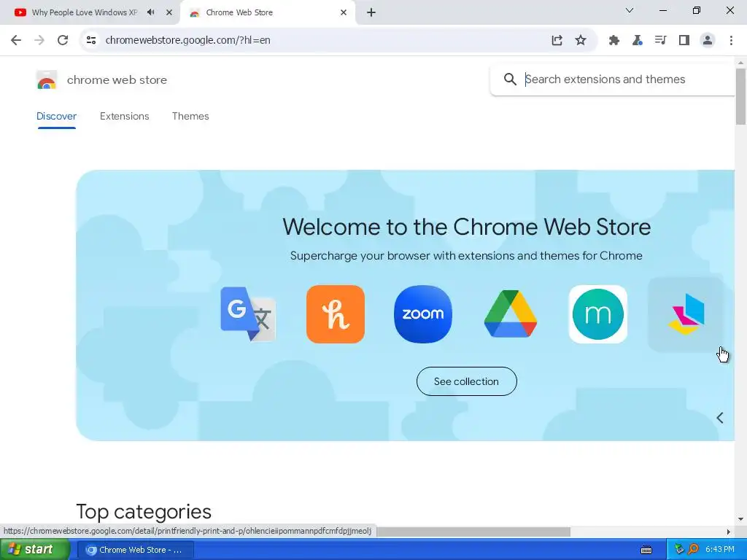Click the magnifier tray icon in taskbar
The width and height of the screenshot is (747, 560).
pos(693,550)
